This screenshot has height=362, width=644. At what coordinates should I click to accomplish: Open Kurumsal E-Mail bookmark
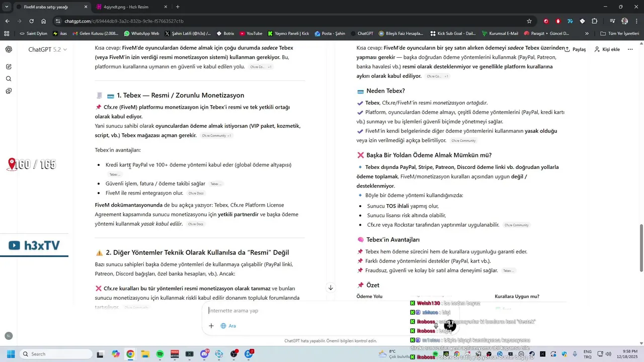click(x=500, y=34)
